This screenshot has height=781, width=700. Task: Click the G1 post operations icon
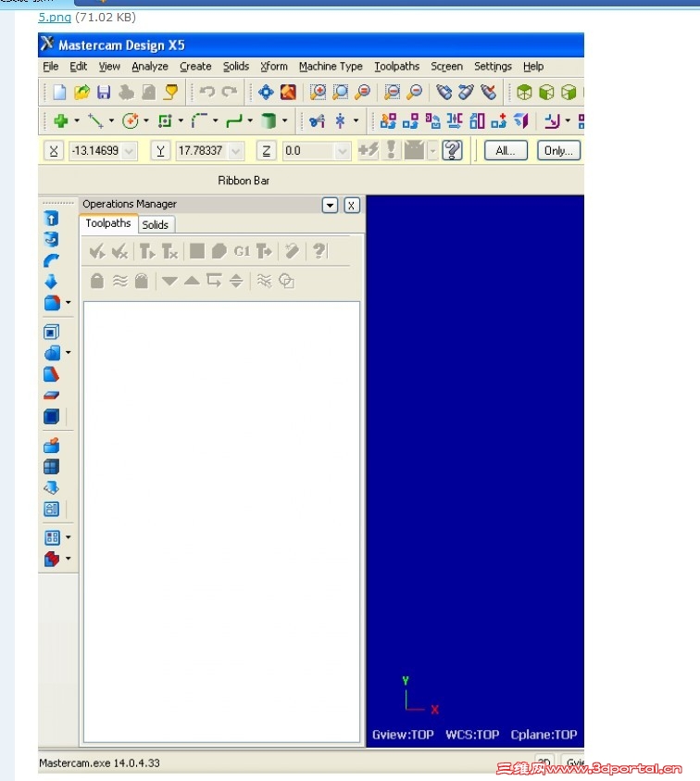click(x=242, y=251)
